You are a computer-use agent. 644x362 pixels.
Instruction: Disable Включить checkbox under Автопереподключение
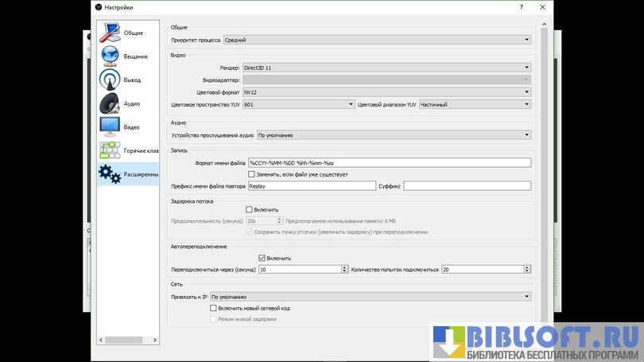[262, 258]
